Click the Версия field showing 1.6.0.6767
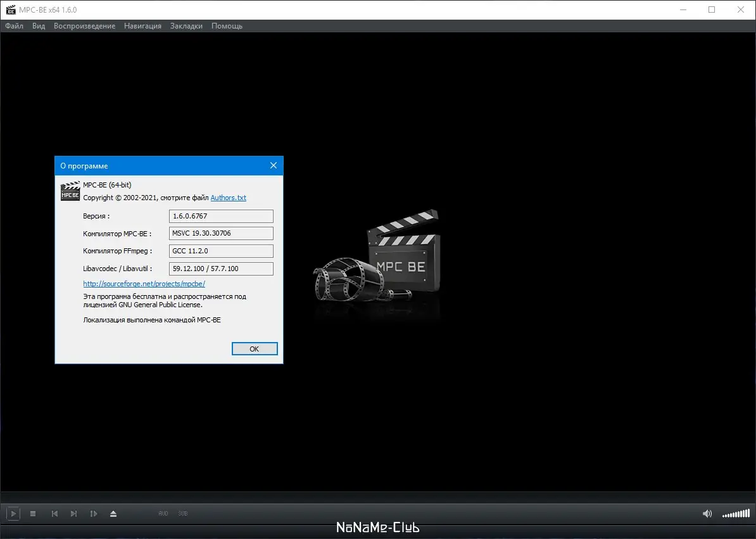This screenshot has width=756, height=539. pyautogui.click(x=221, y=216)
